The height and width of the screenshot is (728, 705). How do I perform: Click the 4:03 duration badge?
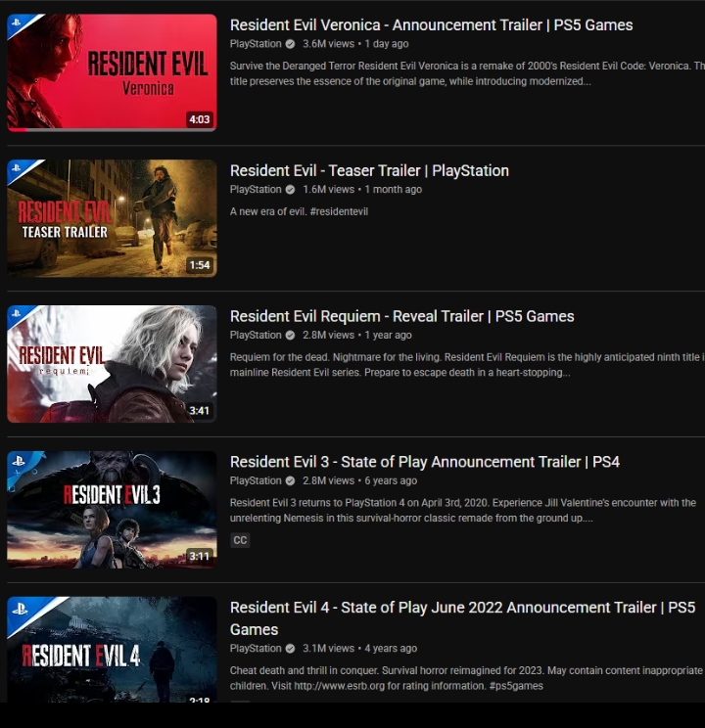coord(200,119)
